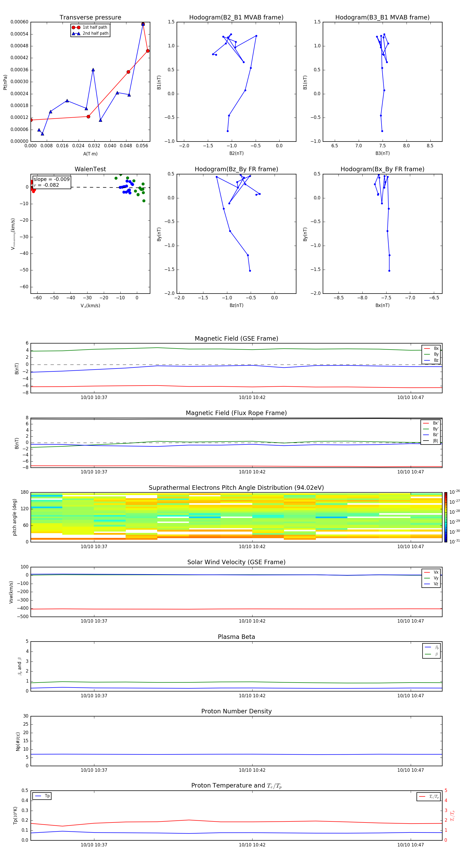
Task: Click '10/10 10:42' tick under Proton Temperature plot
Action: [252, 845]
